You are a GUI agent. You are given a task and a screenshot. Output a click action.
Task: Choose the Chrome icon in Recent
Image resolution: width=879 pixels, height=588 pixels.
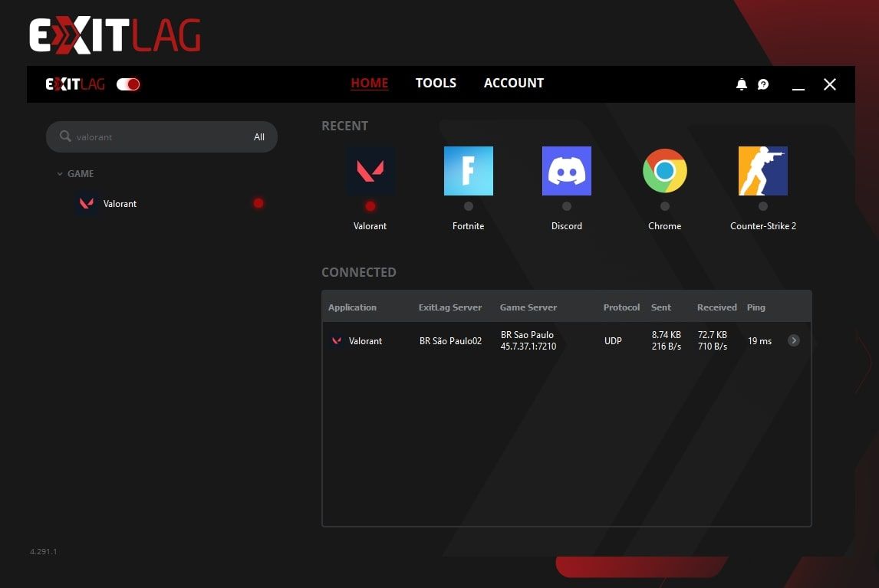point(664,171)
